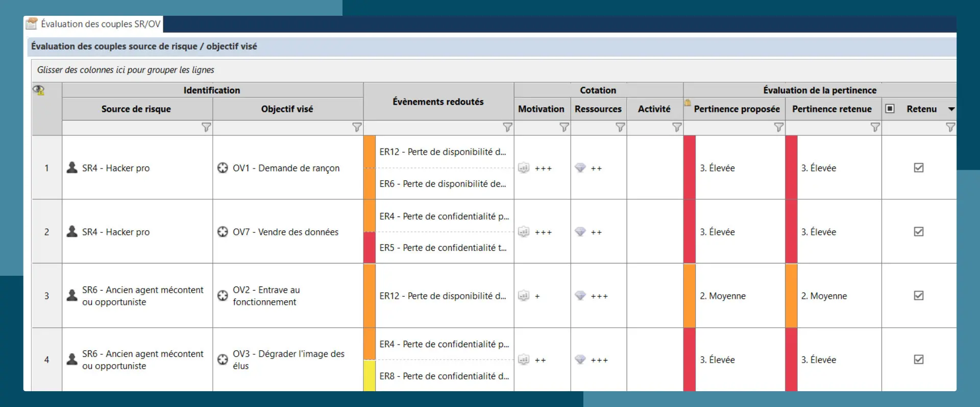
Task: Click person icon of row 2 SR4 Hacker pro
Action: click(72, 231)
